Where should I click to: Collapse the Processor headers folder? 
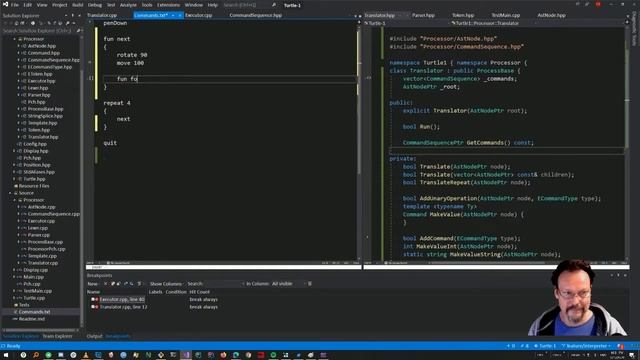15,39
